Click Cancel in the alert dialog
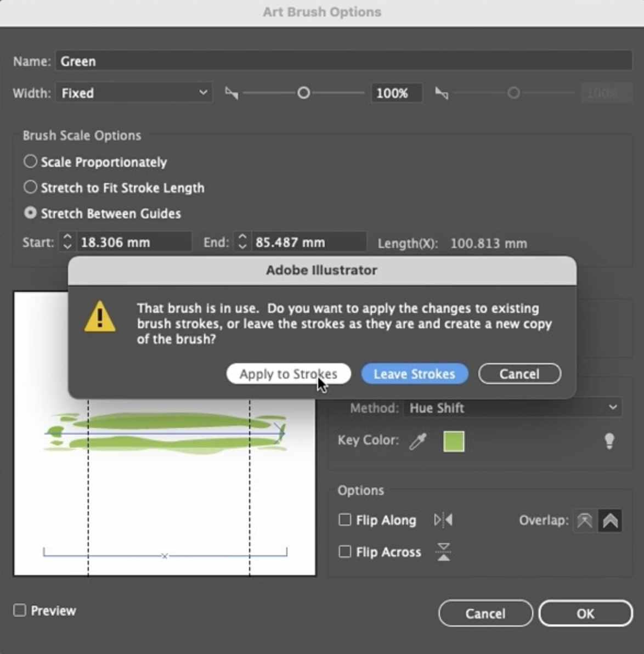Image resolution: width=644 pixels, height=654 pixels. tap(519, 374)
